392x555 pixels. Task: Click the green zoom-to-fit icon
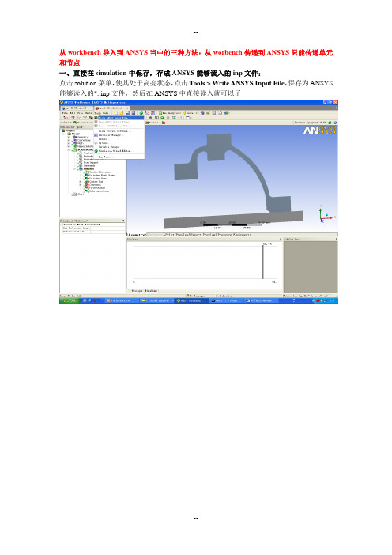point(162,118)
